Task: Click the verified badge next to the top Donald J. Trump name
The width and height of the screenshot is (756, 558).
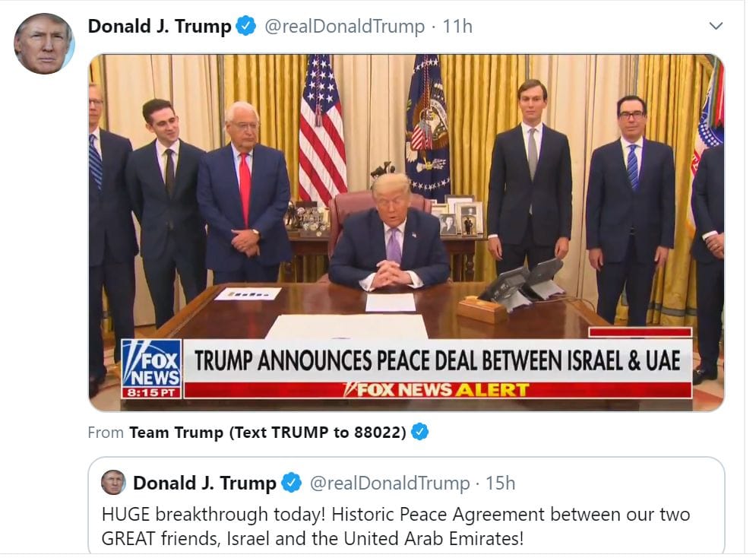Action: click(x=246, y=26)
